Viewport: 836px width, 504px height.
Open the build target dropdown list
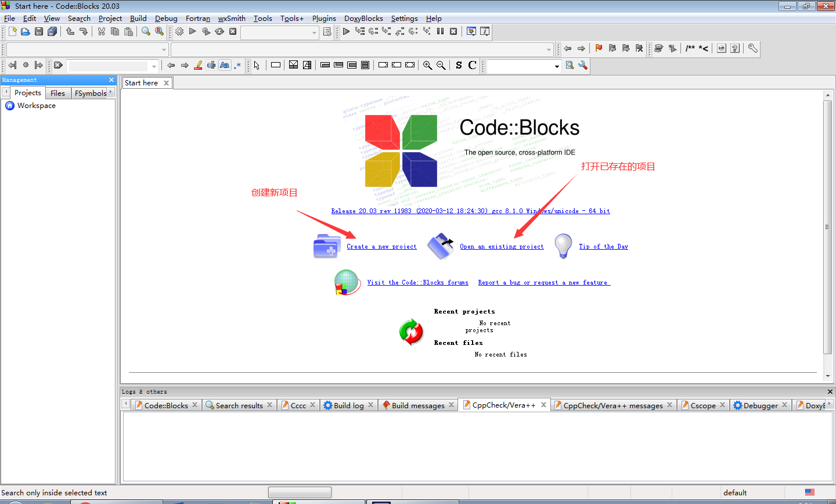(x=313, y=31)
